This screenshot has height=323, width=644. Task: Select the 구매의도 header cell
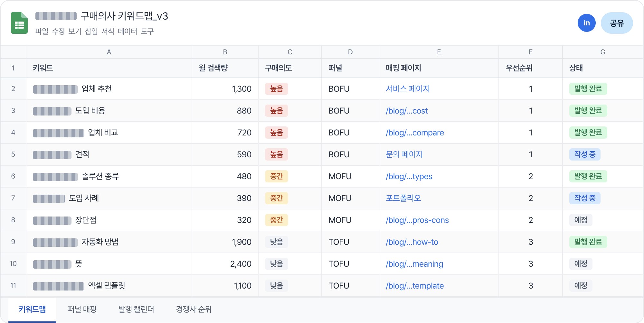pyautogui.click(x=290, y=68)
